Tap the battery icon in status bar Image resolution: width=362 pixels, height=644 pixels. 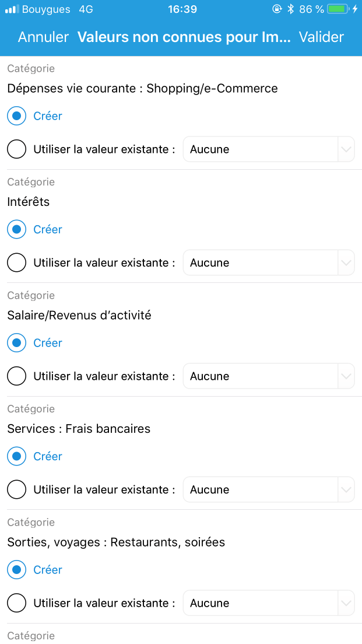339,9
